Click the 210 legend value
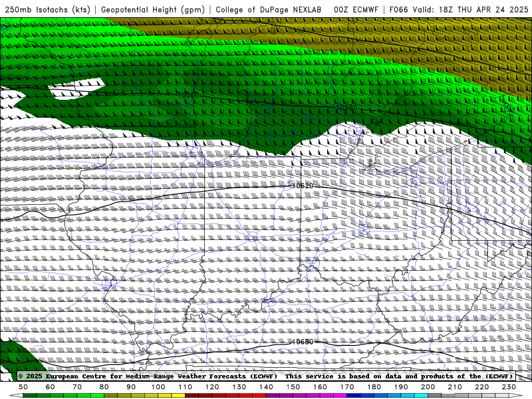 coord(455,387)
